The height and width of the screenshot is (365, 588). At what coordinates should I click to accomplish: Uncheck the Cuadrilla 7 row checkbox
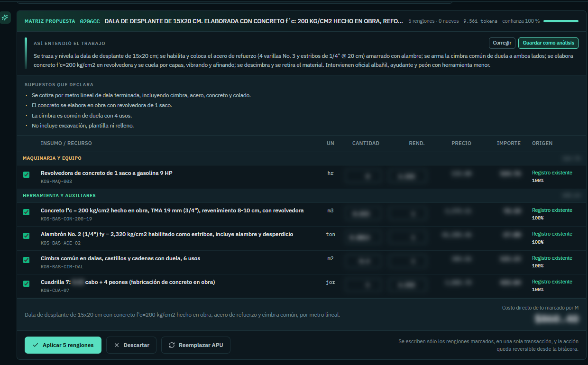pyautogui.click(x=27, y=283)
